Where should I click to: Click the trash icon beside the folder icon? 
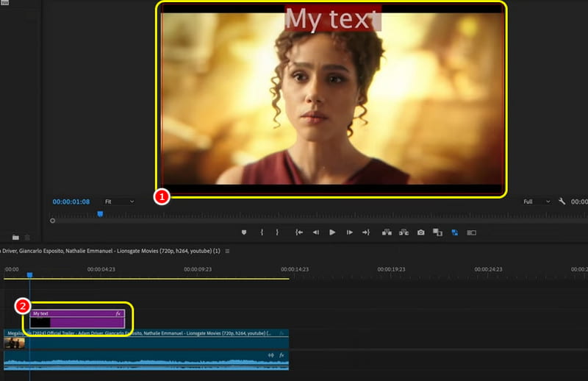pyautogui.click(x=27, y=238)
